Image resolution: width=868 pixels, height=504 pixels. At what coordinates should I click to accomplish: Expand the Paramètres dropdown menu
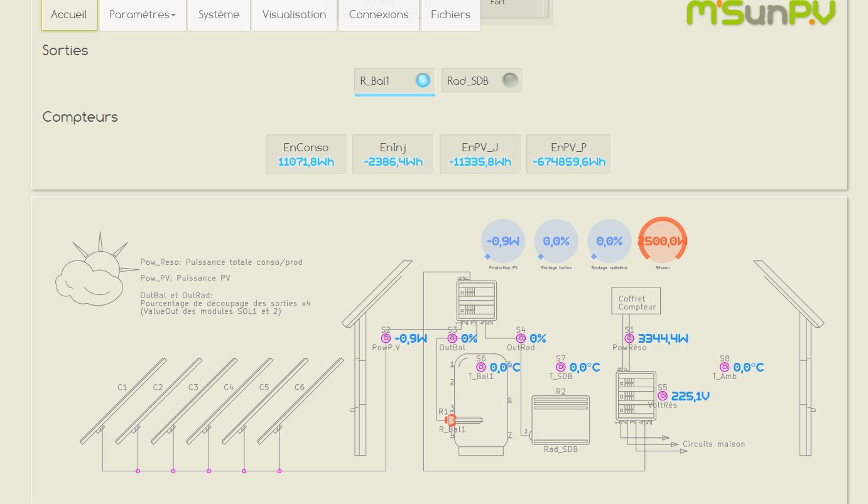(143, 14)
